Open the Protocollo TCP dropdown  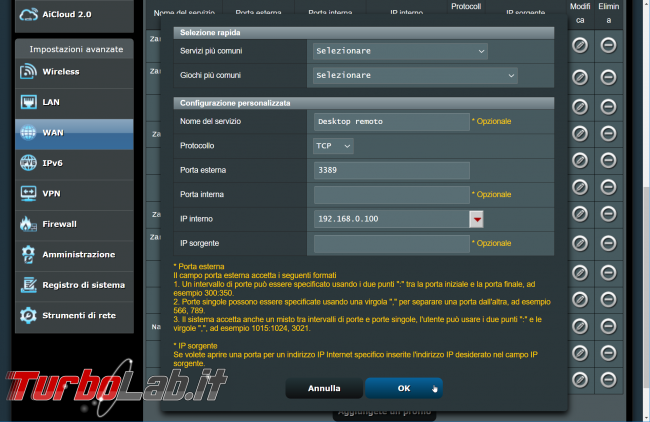click(333, 146)
